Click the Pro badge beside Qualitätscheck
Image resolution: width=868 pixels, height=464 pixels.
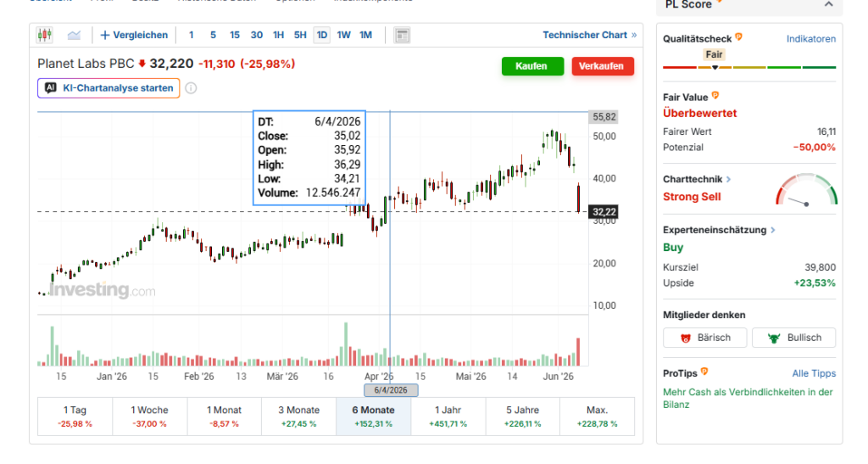(738, 37)
